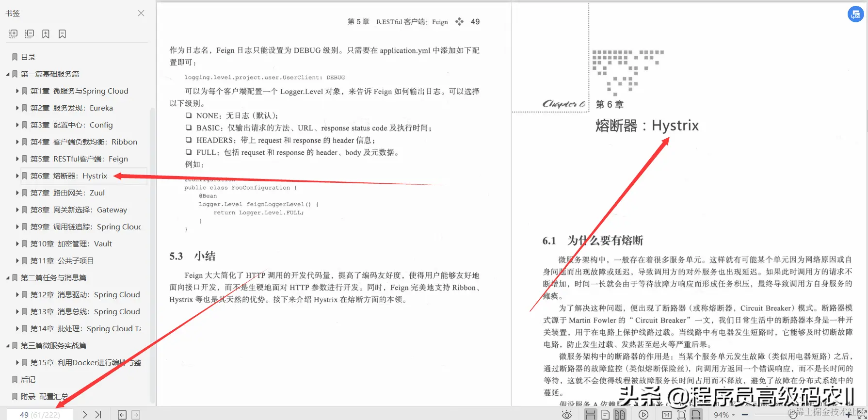Set zoom to actual size 1:1
The width and height of the screenshot is (868, 420).
(x=667, y=415)
